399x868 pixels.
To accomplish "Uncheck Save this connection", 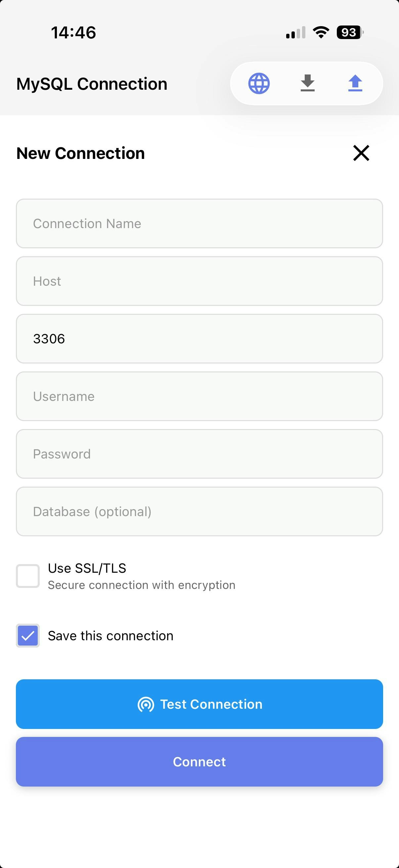I will tap(27, 636).
